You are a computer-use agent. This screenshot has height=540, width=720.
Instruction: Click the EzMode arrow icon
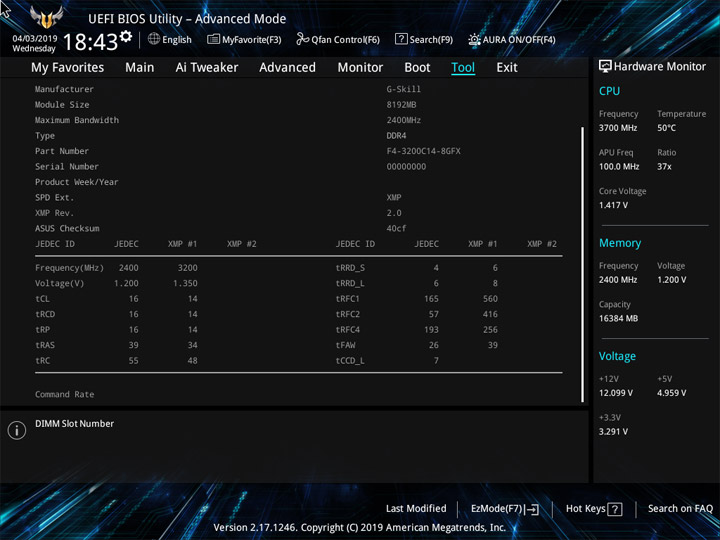click(532, 509)
